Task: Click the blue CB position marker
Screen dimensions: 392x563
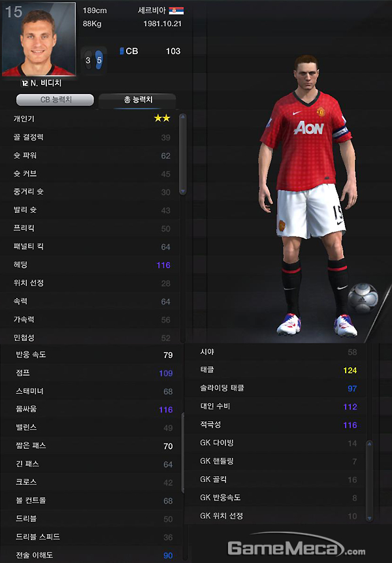Action: pyautogui.click(x=122, y=51)
